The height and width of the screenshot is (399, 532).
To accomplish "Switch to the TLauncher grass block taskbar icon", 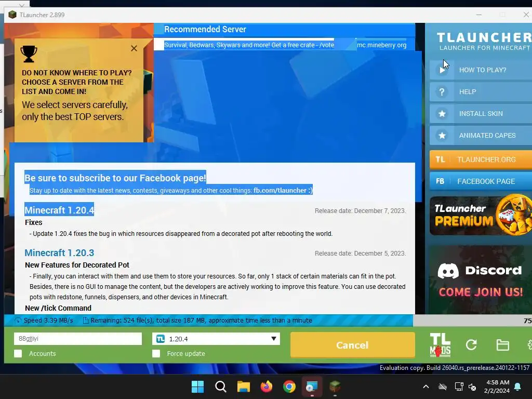I will (x=335, y=387).
